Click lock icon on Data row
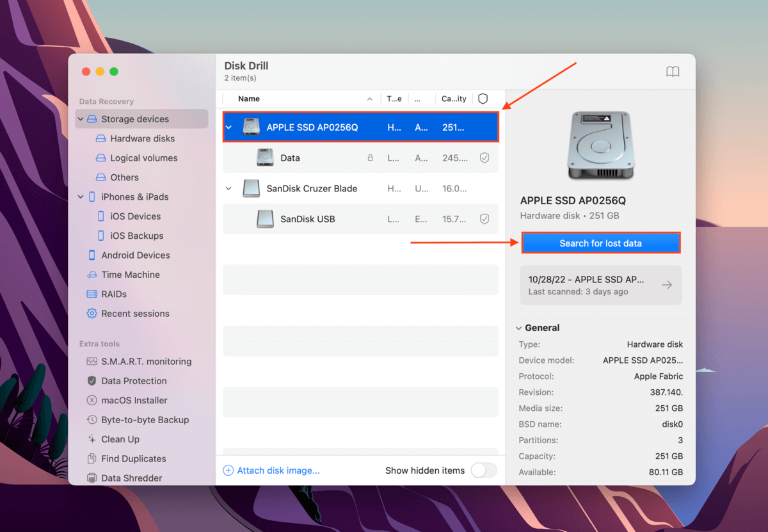The width and height of the screenshot is (768, 532). pos(370,157)
